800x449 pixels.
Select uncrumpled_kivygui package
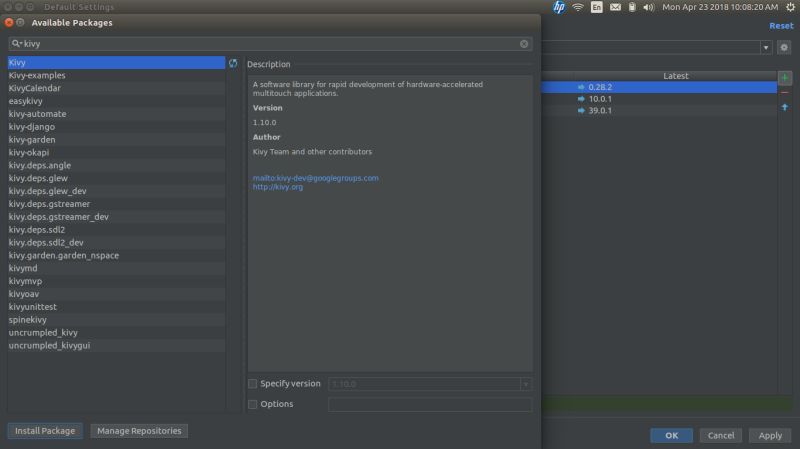click(x=116, y=345)
